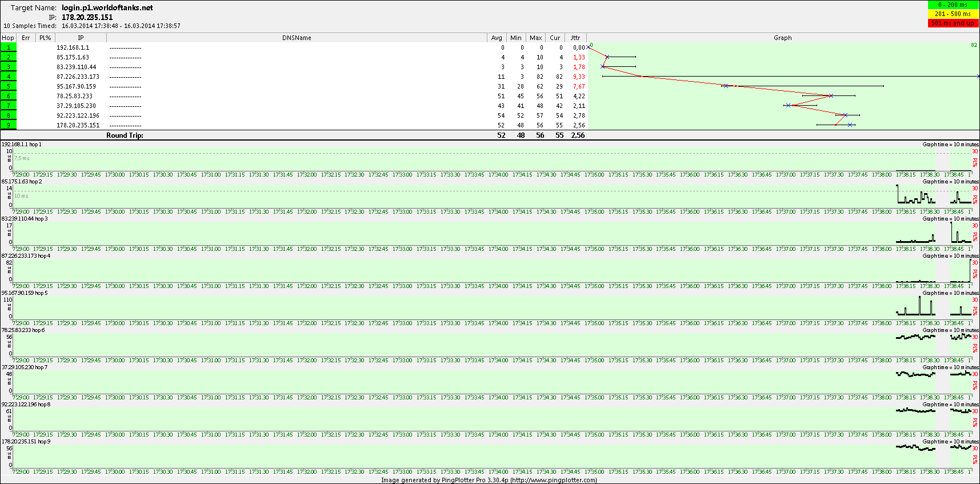The image size is (980, 484).
Task: Select the row with IP 87.226.233.173
Action: point(78,77)
